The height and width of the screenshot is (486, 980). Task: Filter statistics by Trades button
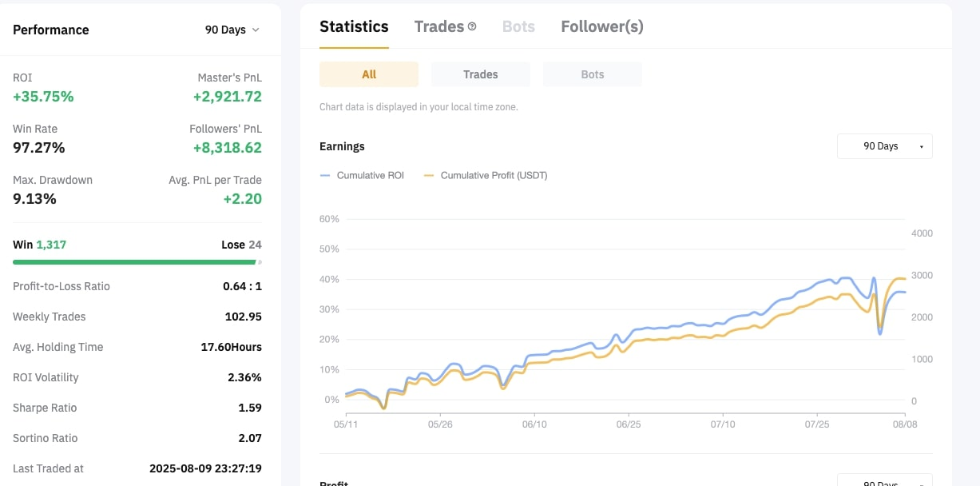tap(480, 74)
